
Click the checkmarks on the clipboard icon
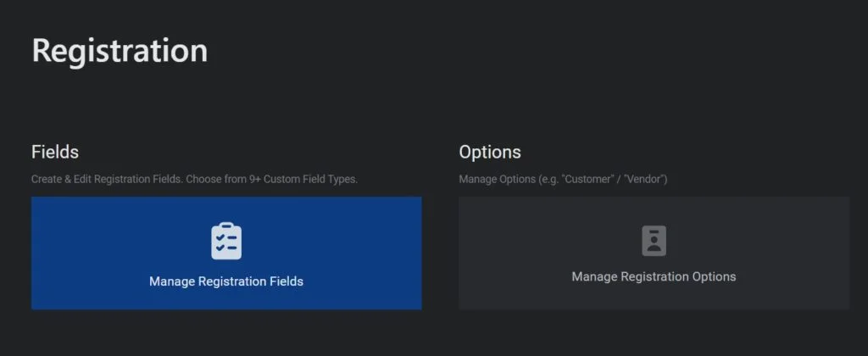220,242
